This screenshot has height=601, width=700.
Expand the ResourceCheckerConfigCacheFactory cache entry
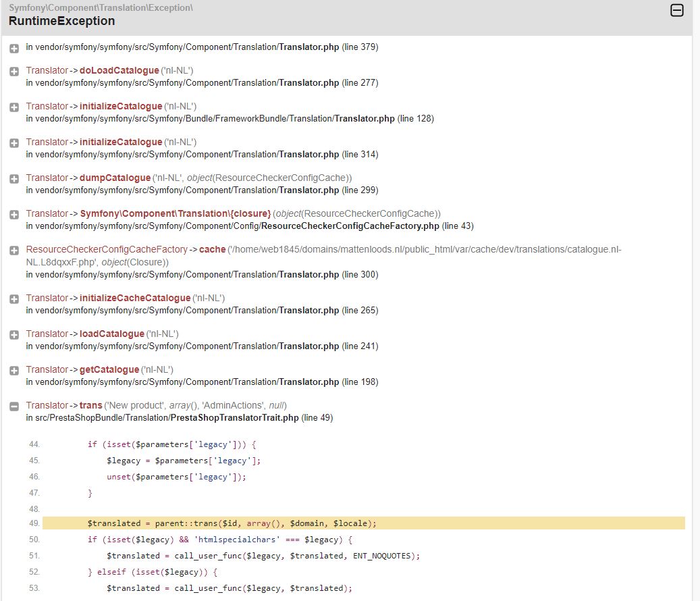click(14, 251)
